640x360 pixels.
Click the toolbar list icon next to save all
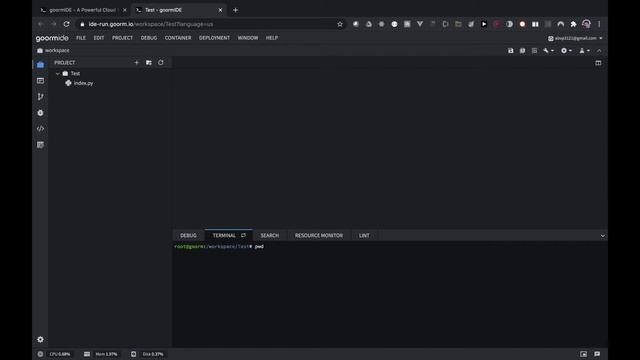(x=534, y=51)
